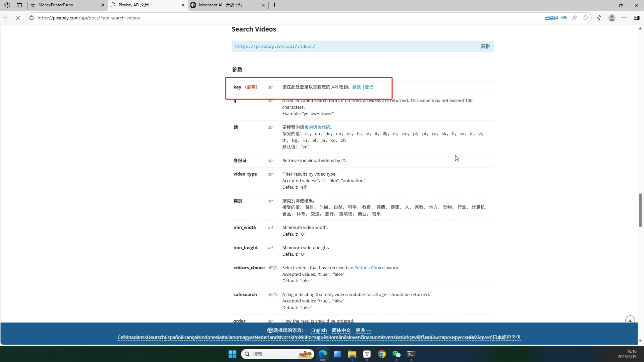Open a new browser tab
This screenshot has height=362, width=644.
(274, 5)
